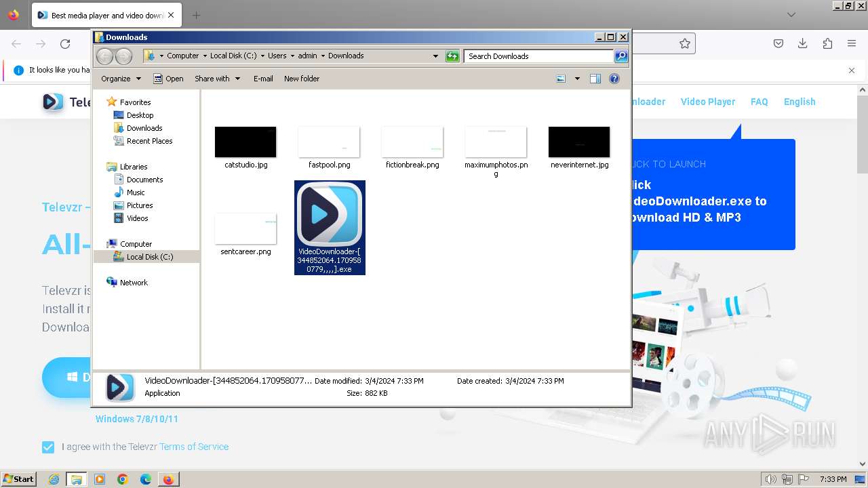Screen dimensions: 868x488
Task: Click Firefox save to Pocket icon
Action: [x=778, y=43]
